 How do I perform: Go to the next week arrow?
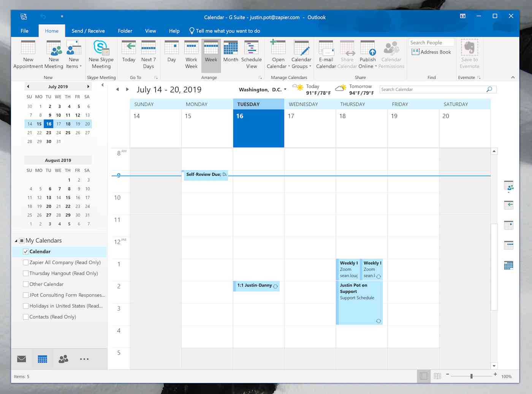pos(127,90)
